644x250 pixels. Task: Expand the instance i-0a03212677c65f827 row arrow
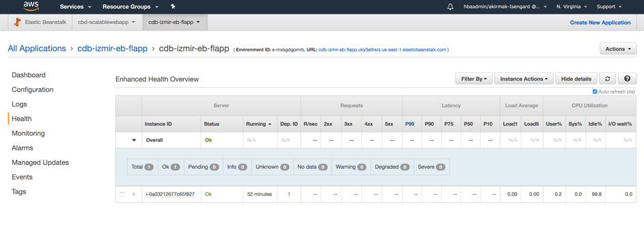133,194
